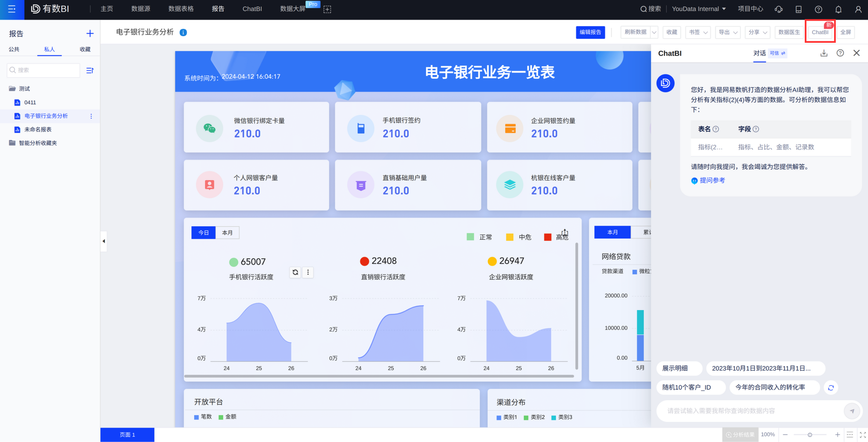The height and width of the screenshot is (442, 868).
Task: Click the ChatBI download conversation icon
Action: [x=824, y=53]
